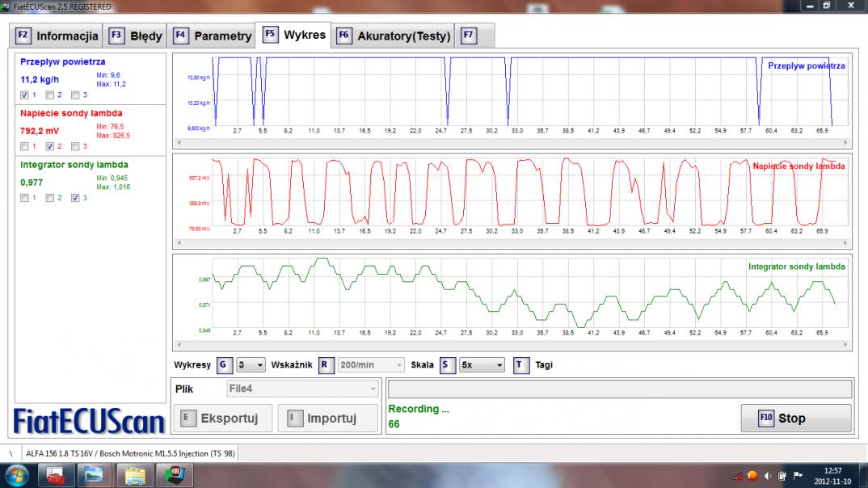This screenshot has width=868, height=488.
Task: Open the Plik File4 dropdown
Action: click(302, 389)
